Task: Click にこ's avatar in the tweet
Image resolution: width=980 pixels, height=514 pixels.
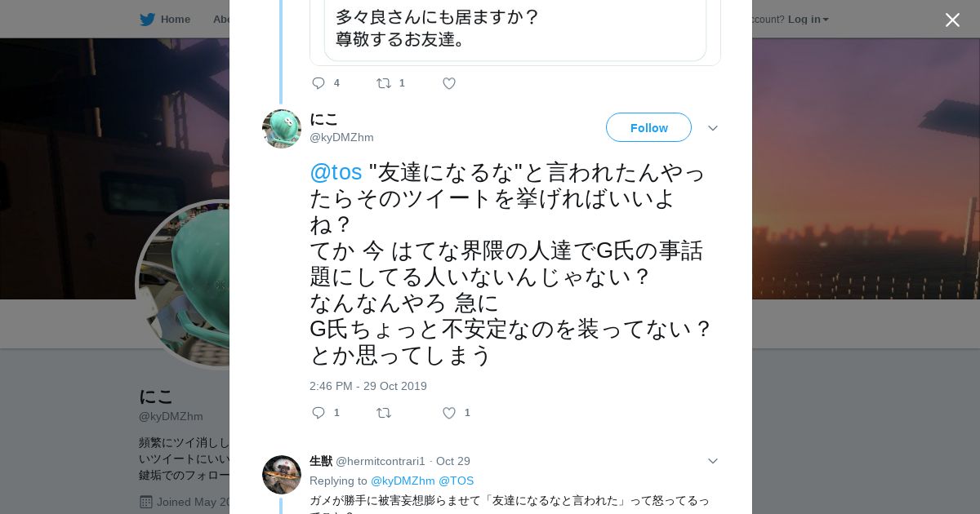Action: pos(282,129)
